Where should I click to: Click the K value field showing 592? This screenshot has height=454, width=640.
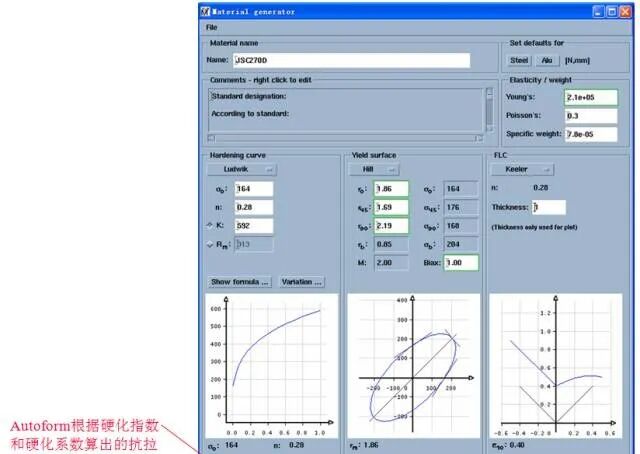pyautogui.click(x=254, y=226)
